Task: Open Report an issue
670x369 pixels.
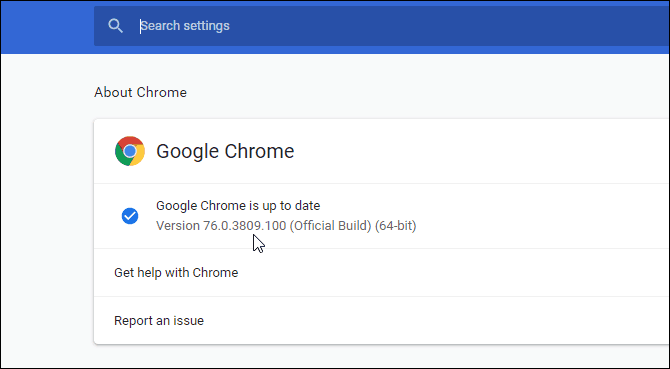Action: point(382,320)
